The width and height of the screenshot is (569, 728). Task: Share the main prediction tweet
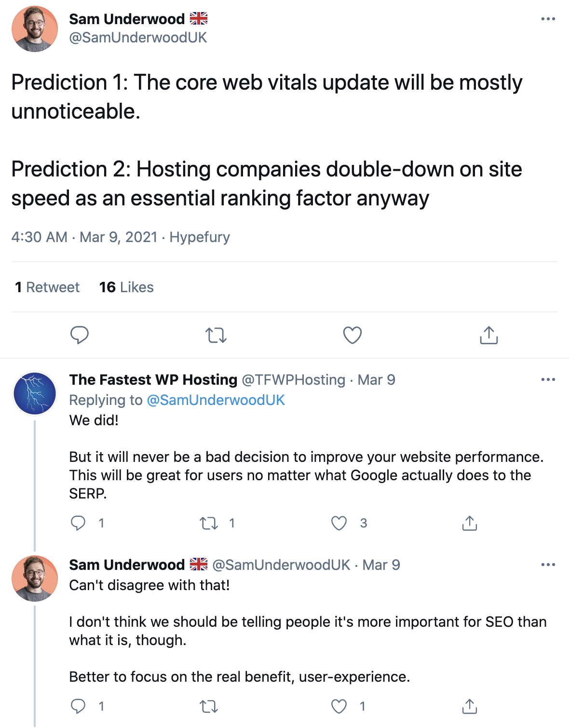(488, 335)
